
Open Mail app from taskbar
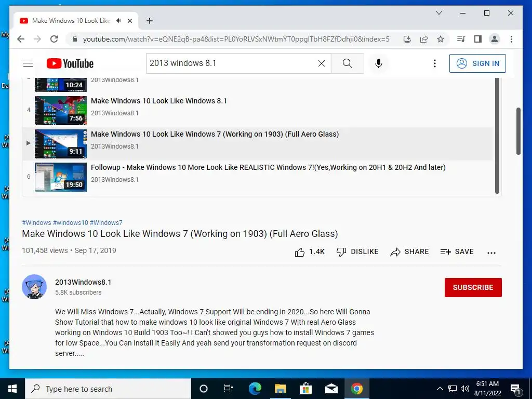[331, 389]
